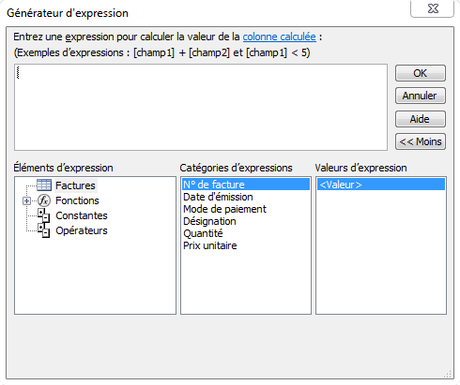Select the Constantes tree label

pos(81,215)
